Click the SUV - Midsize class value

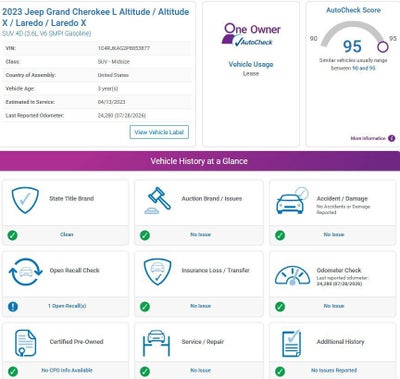[x=114, y=62]
